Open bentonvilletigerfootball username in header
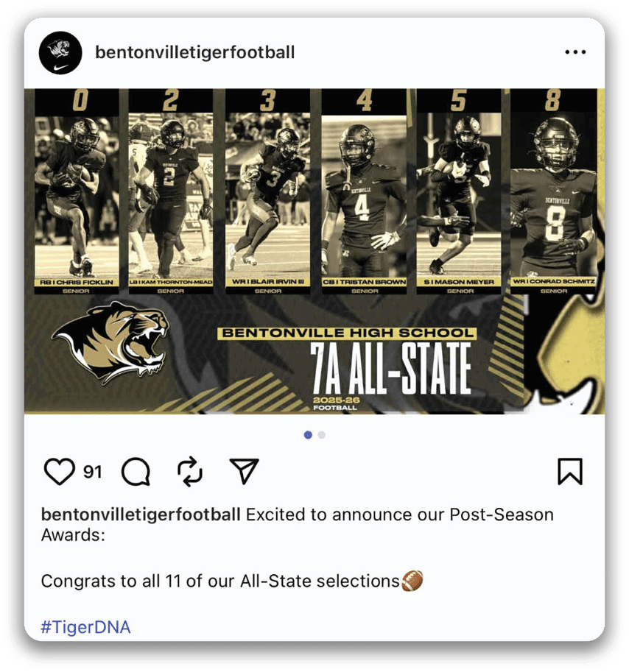This screenshot has height=672, width=629. click(x=195, y=52)
